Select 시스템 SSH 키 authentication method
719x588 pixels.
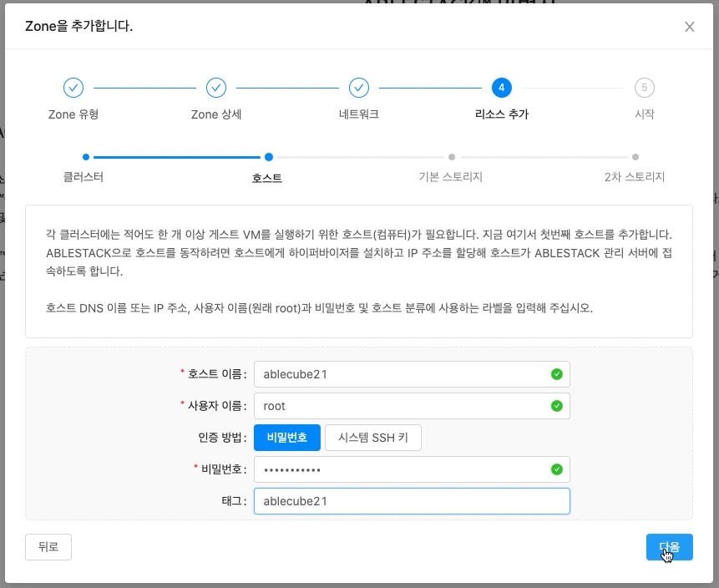click(372, 437)
